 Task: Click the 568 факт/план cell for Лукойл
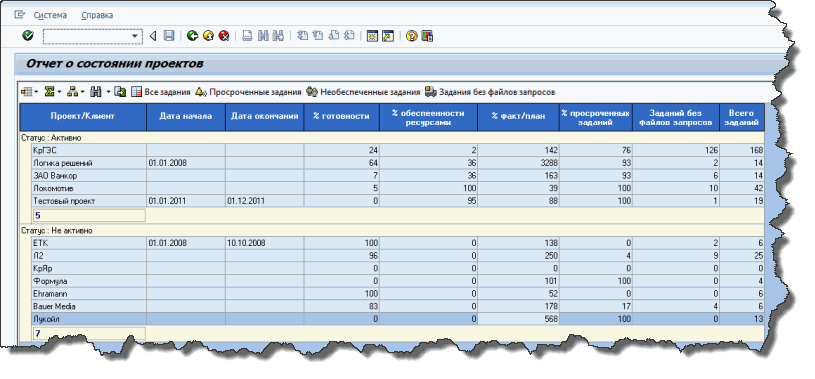518,319
